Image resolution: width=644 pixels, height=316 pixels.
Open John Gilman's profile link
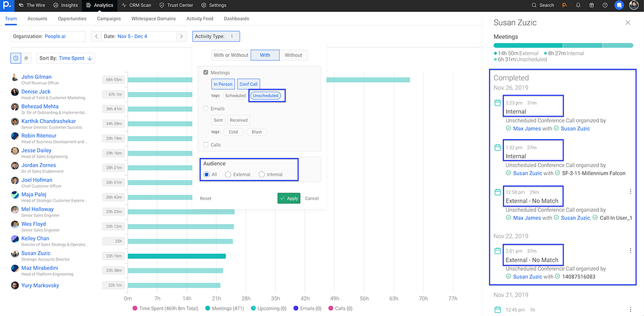(36, 77)
